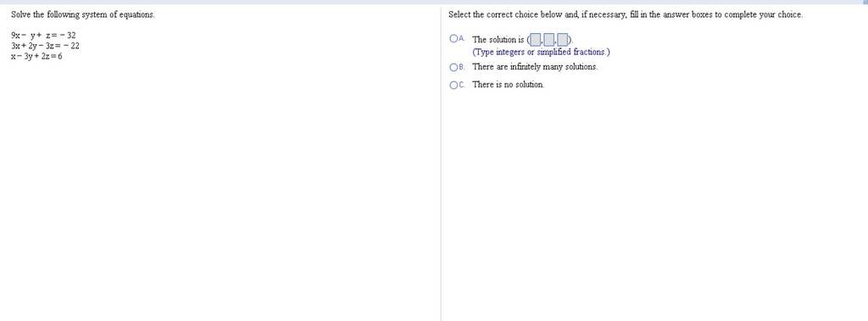This screenshot has height=321, width=868.
Task: Click the letter B beside the second option
Action: (x=462, y=67)
